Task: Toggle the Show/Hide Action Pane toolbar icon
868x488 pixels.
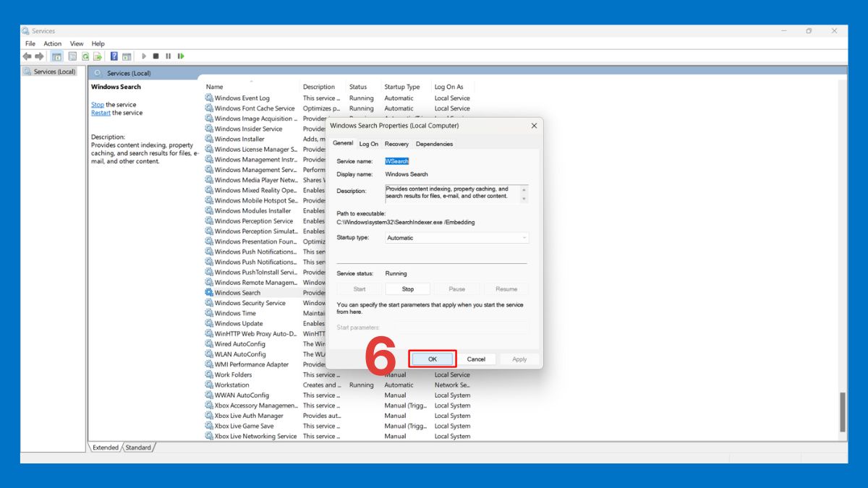Action: pyautogui.click(x=127, y=56)
